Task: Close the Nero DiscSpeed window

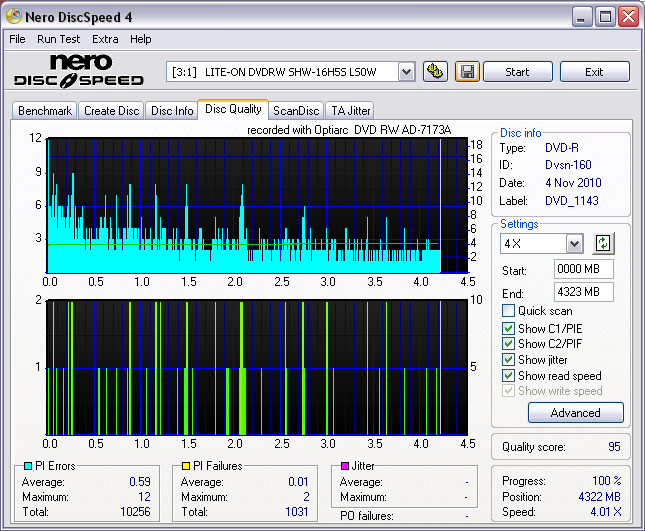Action: tap(629, 17)
